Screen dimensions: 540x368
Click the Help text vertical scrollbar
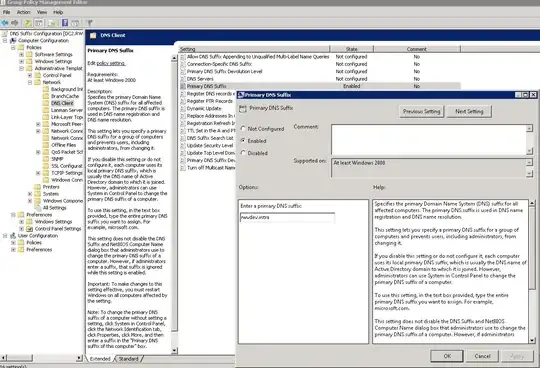532,272
